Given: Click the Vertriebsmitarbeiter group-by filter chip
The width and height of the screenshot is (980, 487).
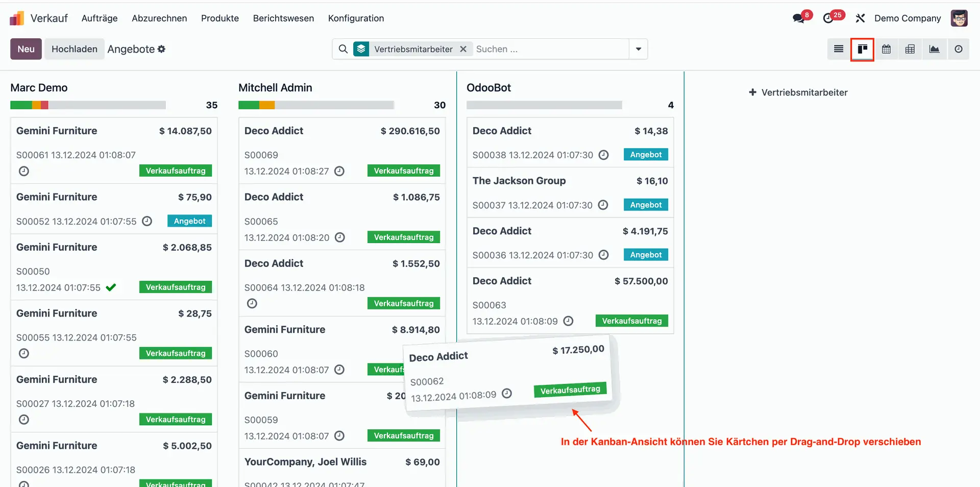Looking at the screenshot, I should coord(413,49).
